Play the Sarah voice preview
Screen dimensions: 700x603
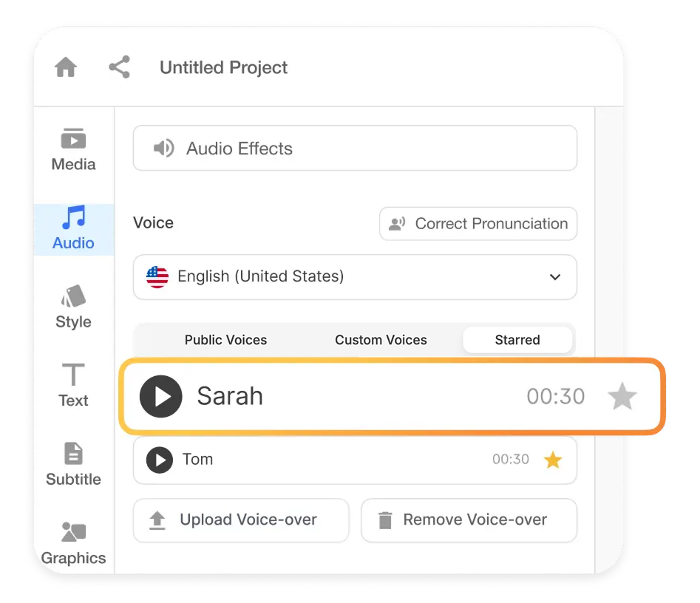click(x=160, y=397)
